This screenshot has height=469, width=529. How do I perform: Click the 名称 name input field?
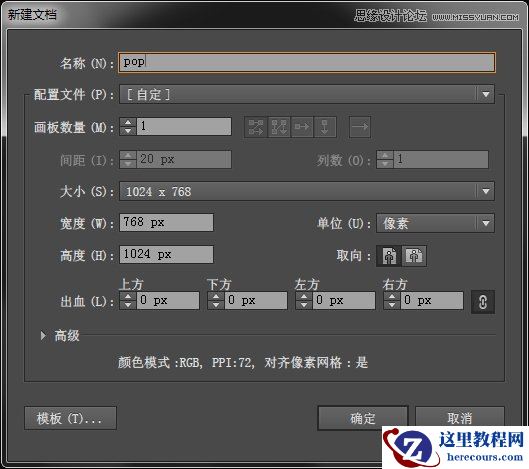click(x=307, y=62)
